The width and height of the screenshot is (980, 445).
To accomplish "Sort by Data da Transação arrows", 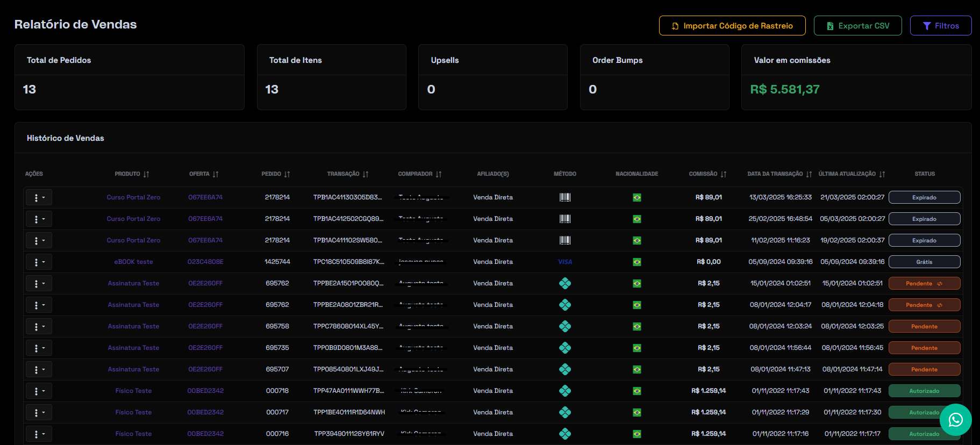I will click(x=809, y=174).
